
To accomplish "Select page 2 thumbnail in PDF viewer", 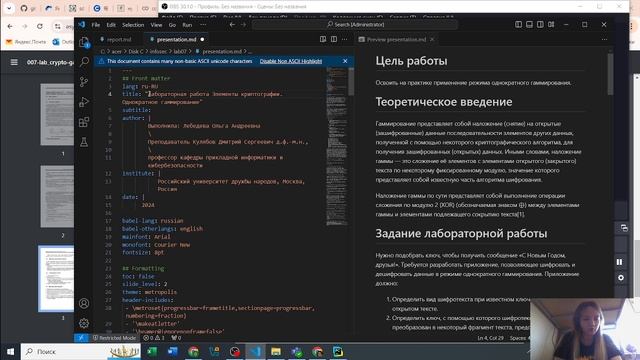I will 57,196.
